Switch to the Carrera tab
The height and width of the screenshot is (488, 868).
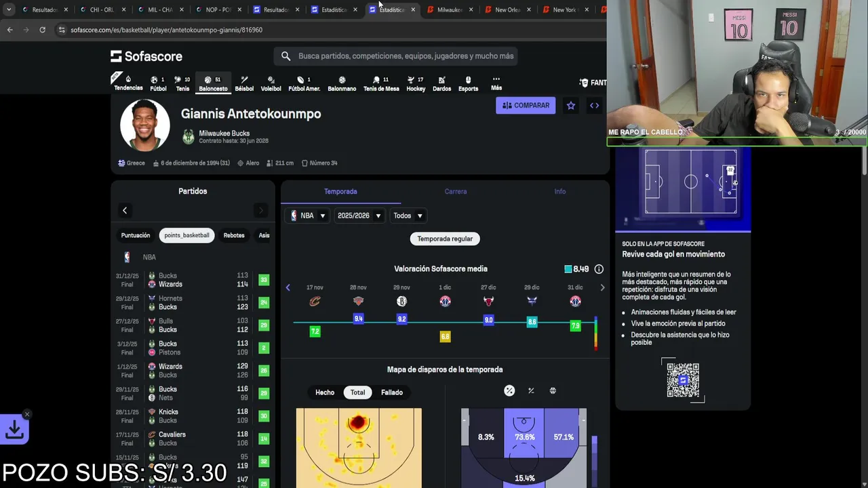point(456,192)
